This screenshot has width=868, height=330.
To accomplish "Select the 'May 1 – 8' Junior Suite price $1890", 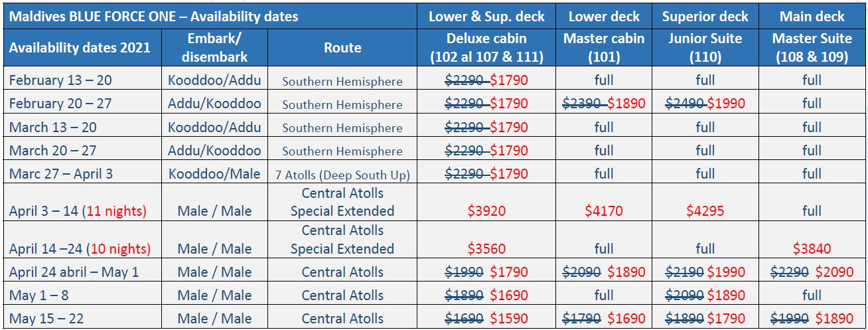I will tap(726, 295).
